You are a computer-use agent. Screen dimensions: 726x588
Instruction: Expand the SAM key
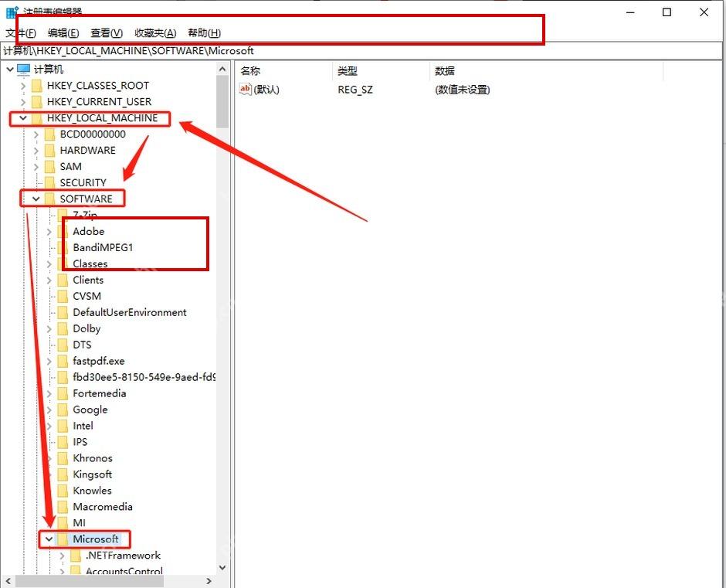[x=36, y=167]
